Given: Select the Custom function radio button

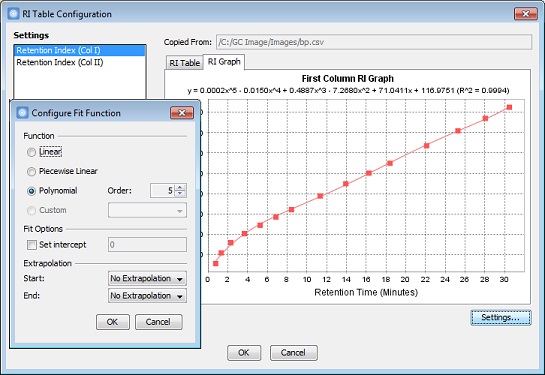Looking at the screenshot, I should [31, 210].
